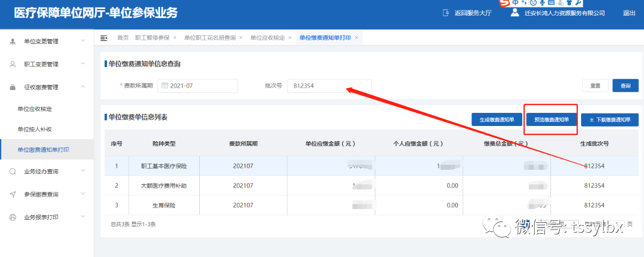The height and width of the screenshot is (257, 644).
Task: Click the 返回服务大厅 exit icon
Action: (x=445, y=13)
